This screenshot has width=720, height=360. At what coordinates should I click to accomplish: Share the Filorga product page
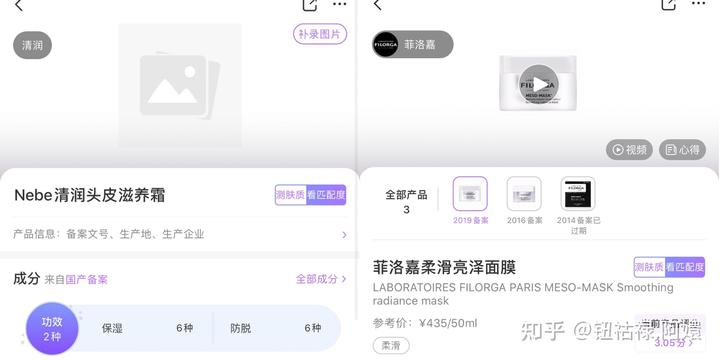669,5
